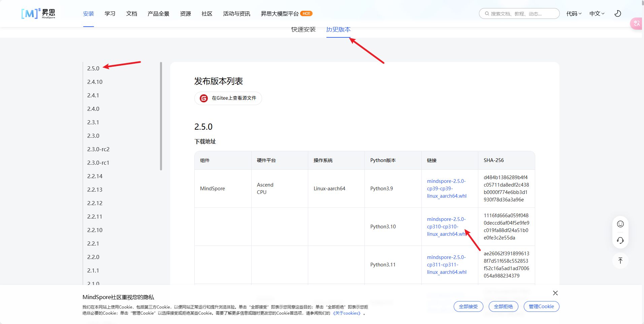Click the search magnifier icon
Viewport: 644px width, 324px height.
tap(487, 13)
